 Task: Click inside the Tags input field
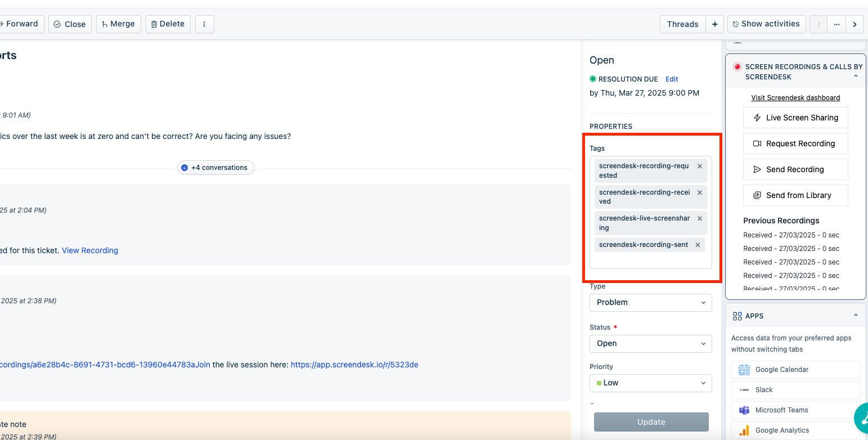[650, 261]
